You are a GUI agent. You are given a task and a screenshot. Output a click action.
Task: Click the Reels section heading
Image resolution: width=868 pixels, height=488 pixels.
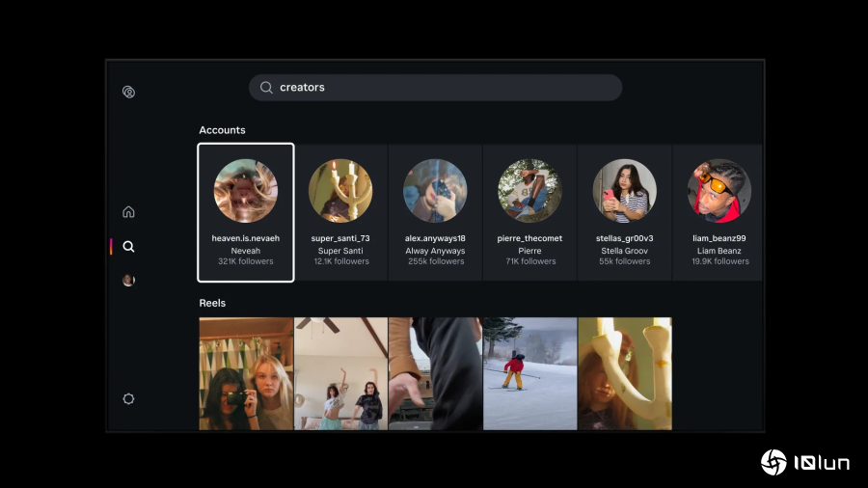click(212, 303)
